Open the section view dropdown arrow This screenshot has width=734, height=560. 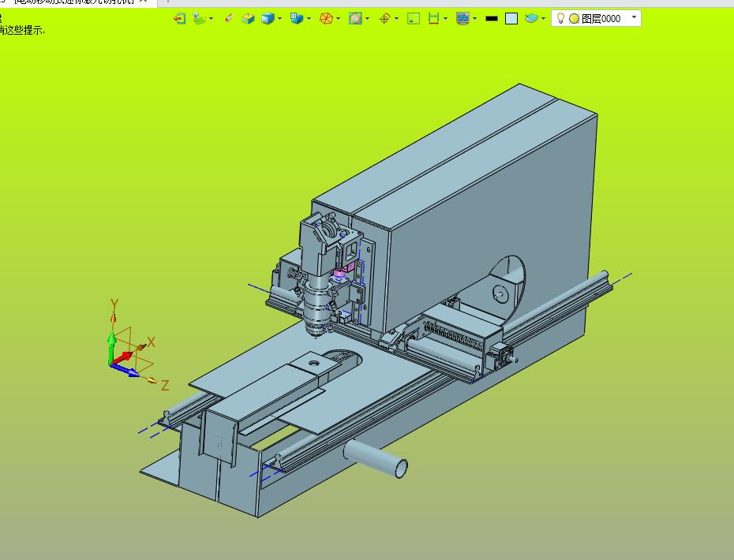point(368,19)
